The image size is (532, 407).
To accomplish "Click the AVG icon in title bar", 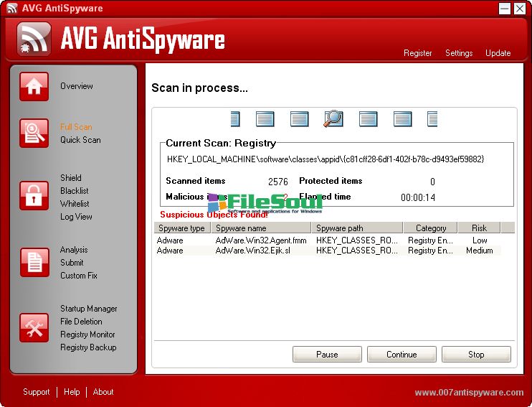I will [11, 9].
